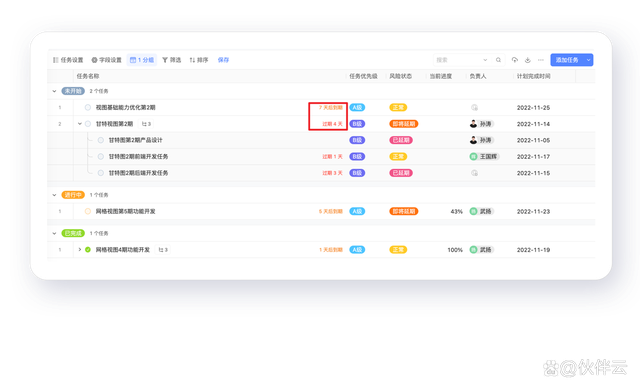
Task: Open the three-dots more options menu
Action: [541, 60]
